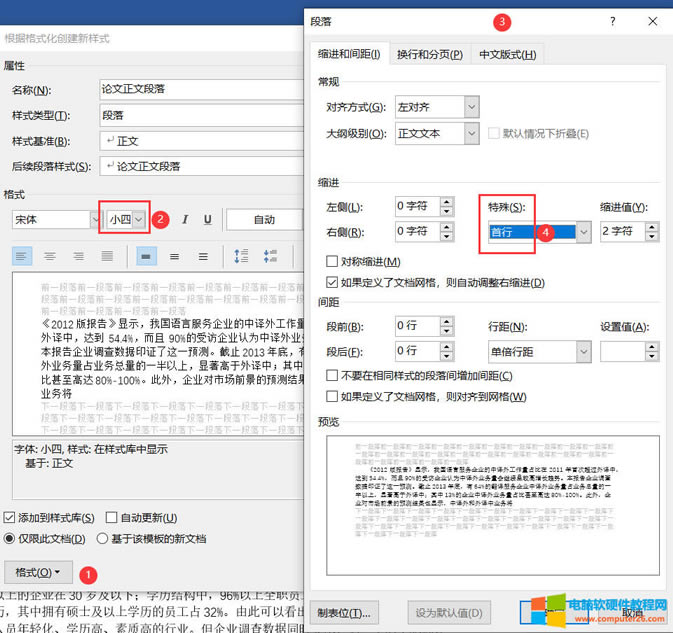Toggle no spacing between same-style paragraphs
Screen dimensions: 673x633
332,376
